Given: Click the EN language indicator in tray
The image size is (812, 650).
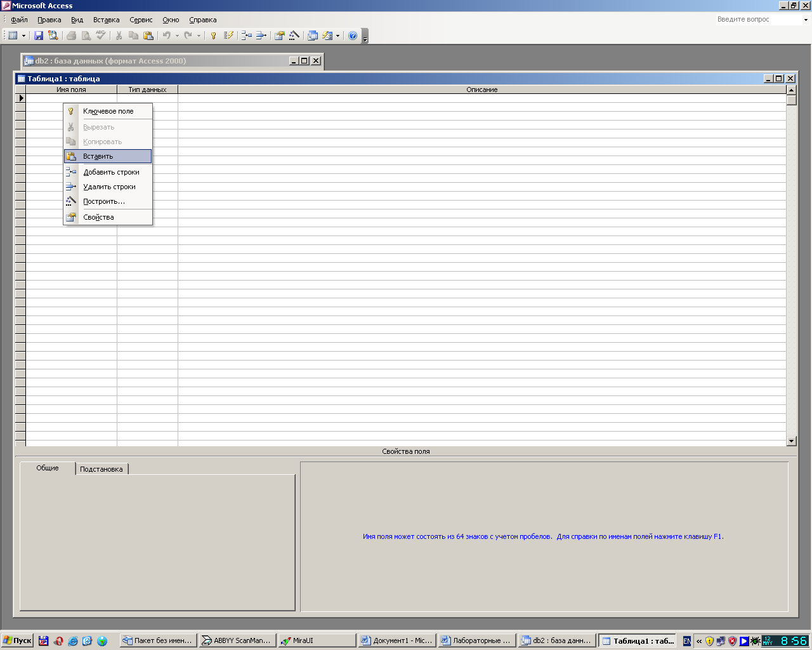Looking at the screenshot, I should pyautogui.click(x=686, y=641).
